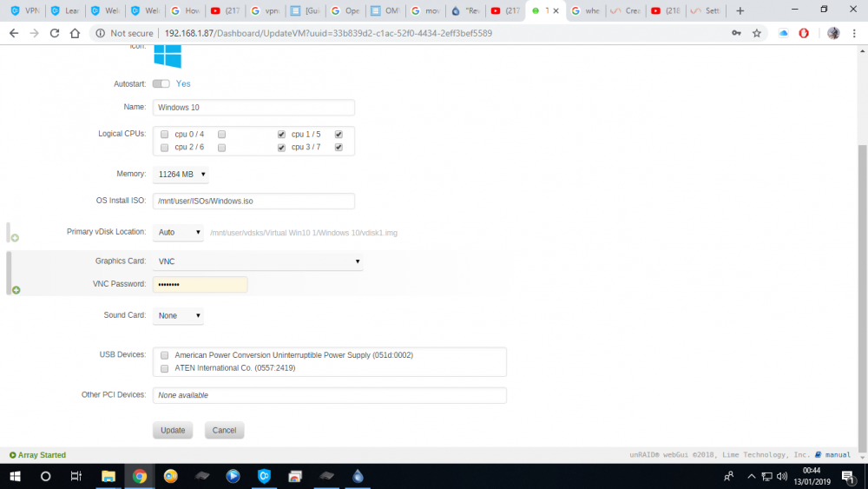Click the Not secure site info

point(124,33)
